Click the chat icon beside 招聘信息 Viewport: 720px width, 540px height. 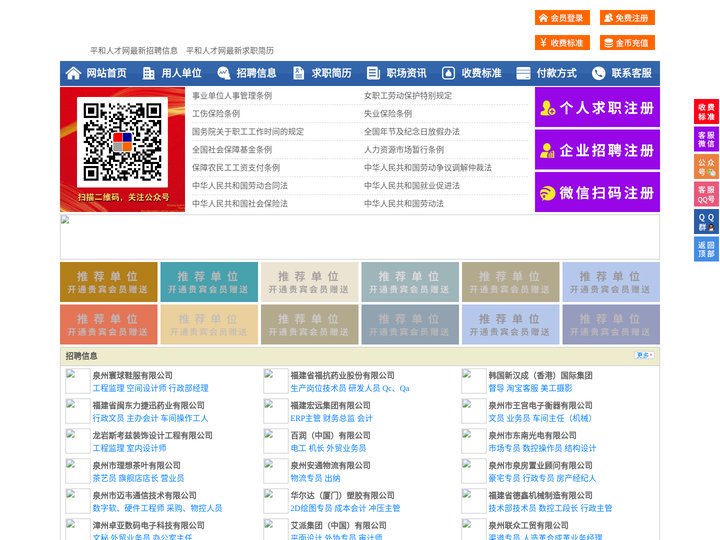(x=224, y=73)
